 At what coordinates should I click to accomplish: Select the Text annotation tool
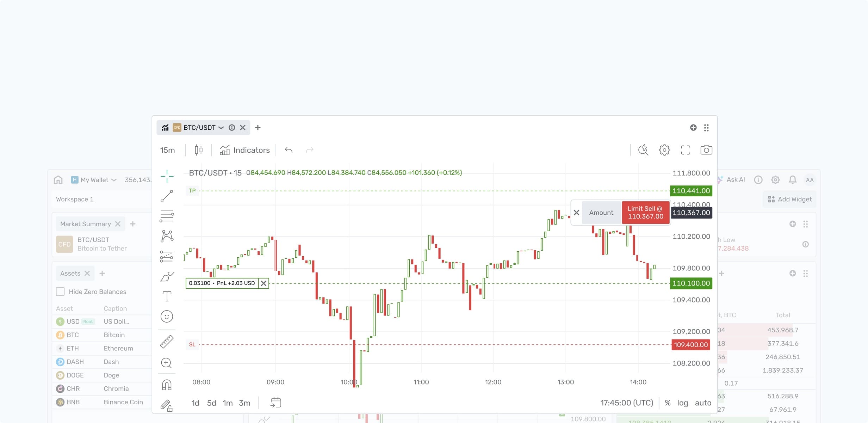point(167,296)
